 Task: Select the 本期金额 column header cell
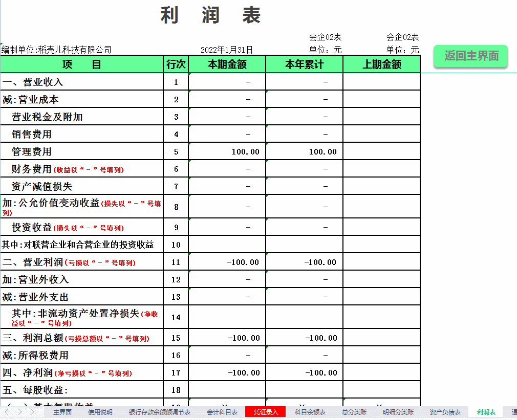pyautogui.click(x=227, y=64)
